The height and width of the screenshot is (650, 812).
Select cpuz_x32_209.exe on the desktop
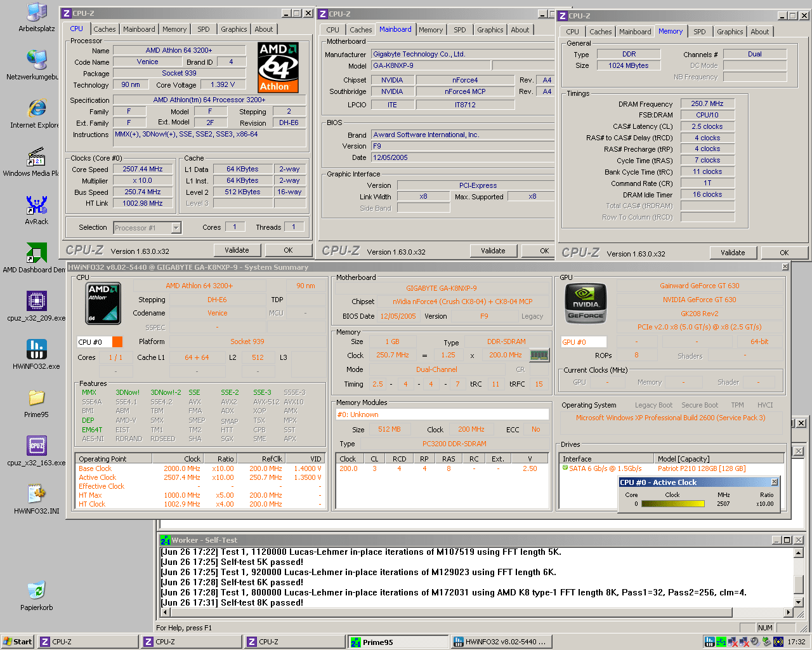[36, 307]
